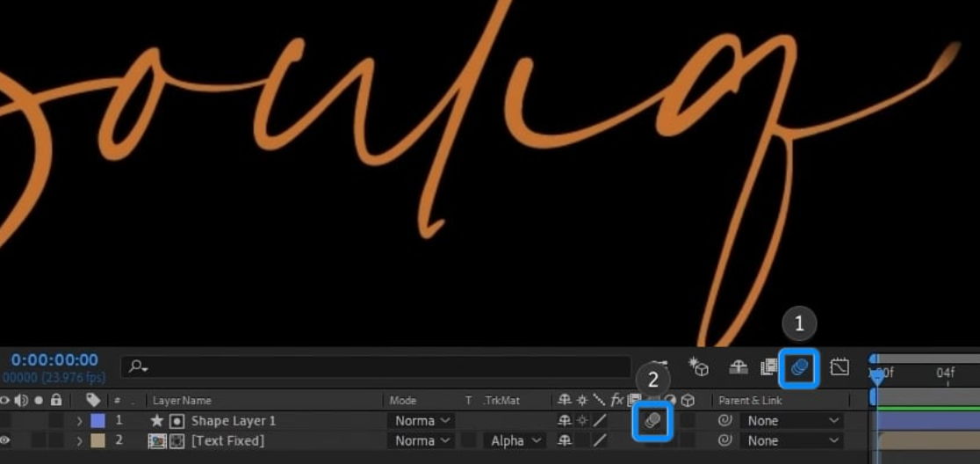Click the matte icon beside Shape Layer 1 name

click(x=177, y=421)
